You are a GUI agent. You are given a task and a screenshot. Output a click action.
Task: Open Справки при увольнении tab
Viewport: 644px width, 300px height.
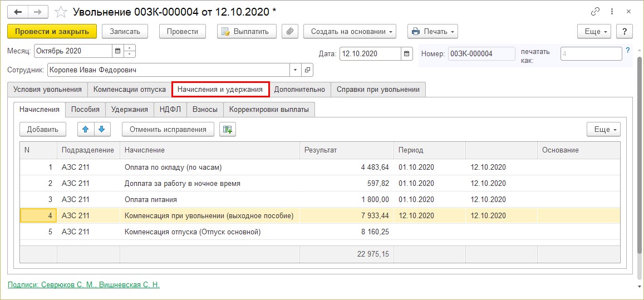coord(378,90)
